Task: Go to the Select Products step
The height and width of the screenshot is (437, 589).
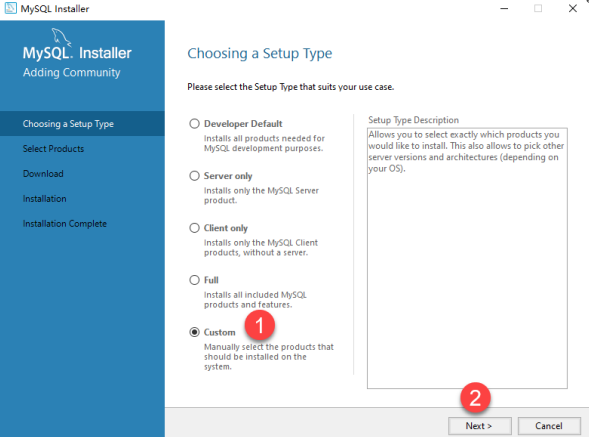Action: (x=53, y=149)
